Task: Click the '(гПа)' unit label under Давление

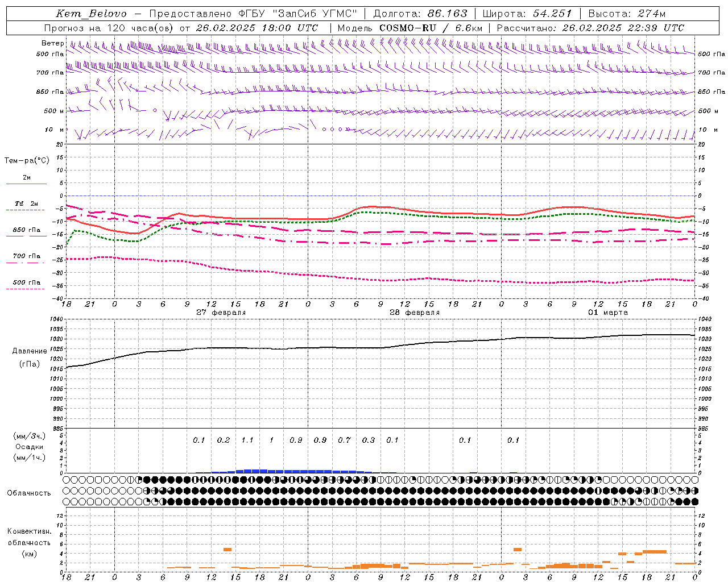Action: [30, 364]
